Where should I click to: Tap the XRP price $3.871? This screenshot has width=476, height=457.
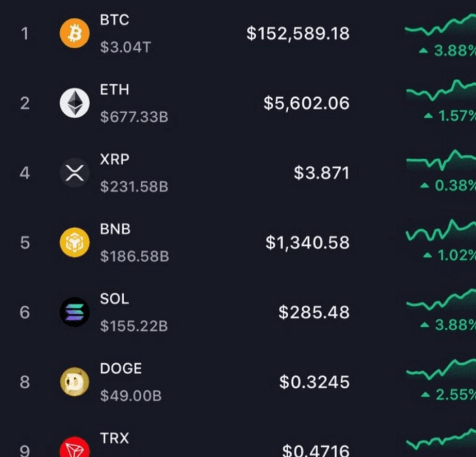click(321, 173)
